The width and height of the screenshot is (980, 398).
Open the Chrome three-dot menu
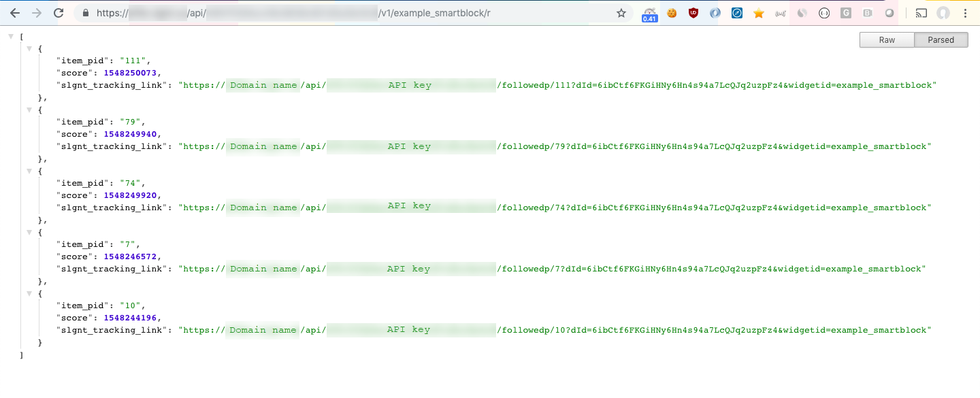point(965,13)
